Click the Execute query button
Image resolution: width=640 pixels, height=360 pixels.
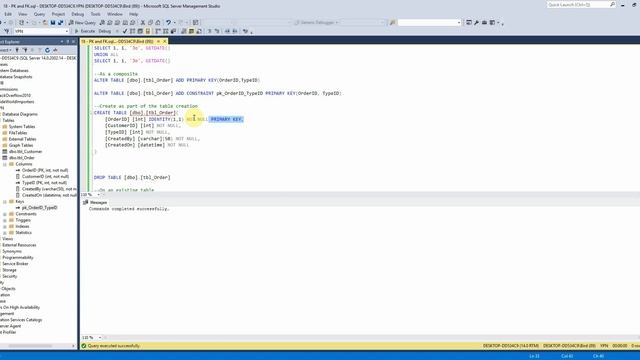84,31
